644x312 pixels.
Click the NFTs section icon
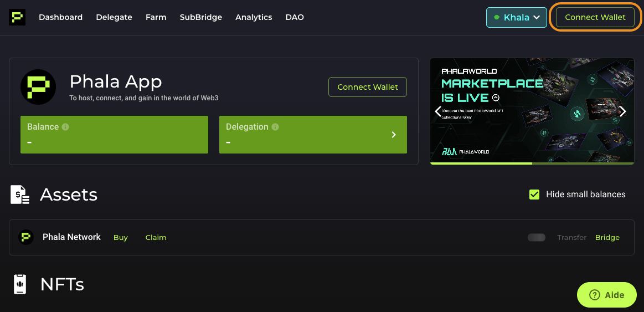coord(20,284)
